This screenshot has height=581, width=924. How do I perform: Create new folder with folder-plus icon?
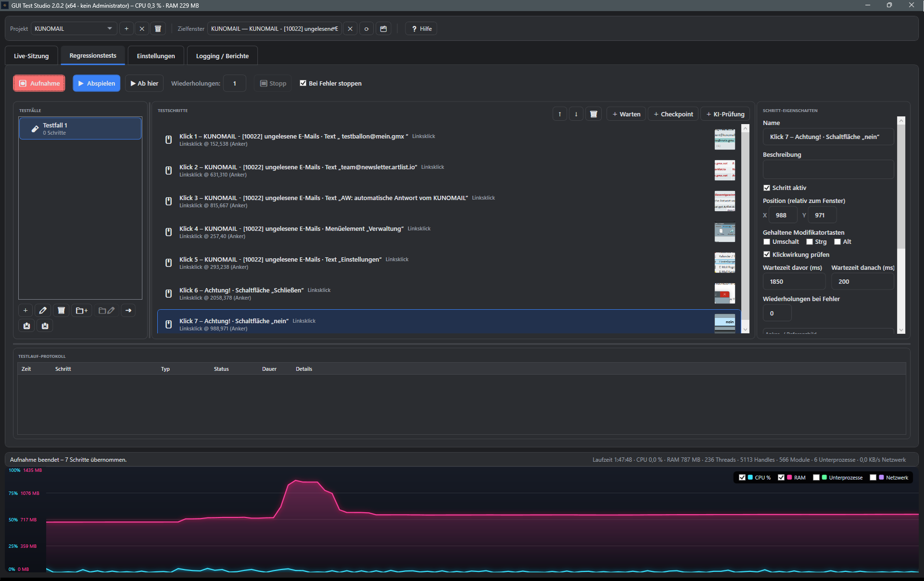click(x=82, y=310)
